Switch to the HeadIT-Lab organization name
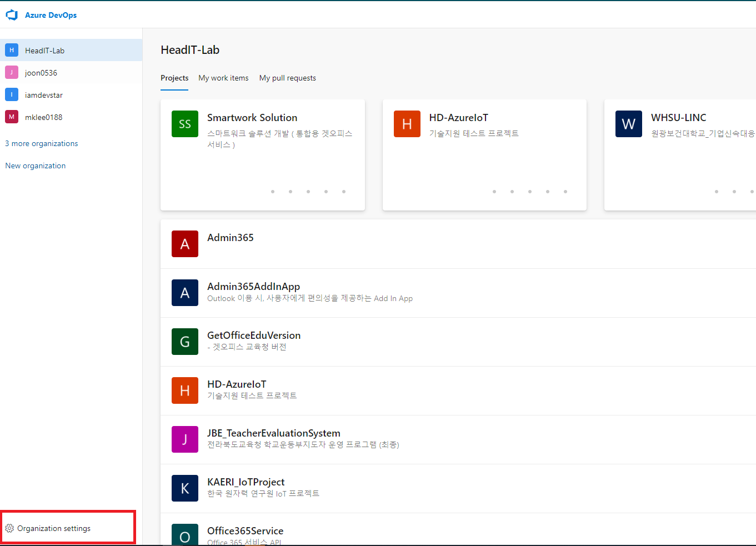The image size is (756, 546). 44,51
